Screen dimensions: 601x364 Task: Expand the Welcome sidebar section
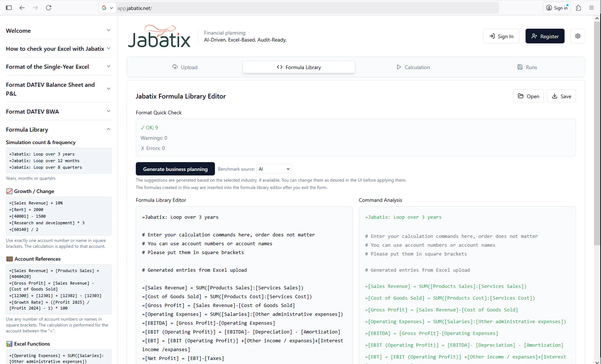click(x=59, y=31)
